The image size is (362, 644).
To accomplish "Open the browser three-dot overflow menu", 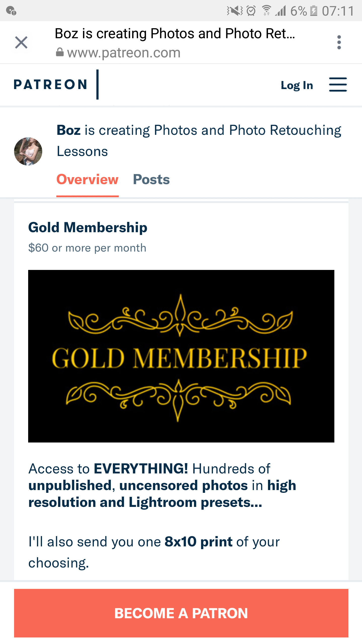I will (339, 42).
